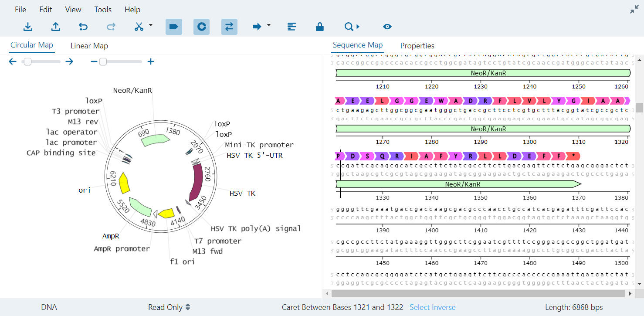Image resolution: width=644 pixels, height=316 pixels.
Task: Toggle the feature annotations tag button
Action: coord(173,27)
